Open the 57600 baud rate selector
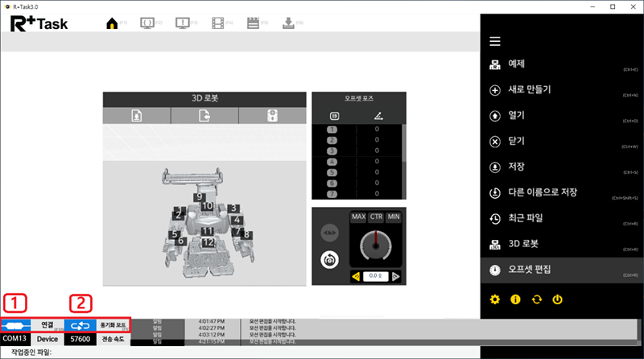Viewport: 644px width, 359px height. 77,340
